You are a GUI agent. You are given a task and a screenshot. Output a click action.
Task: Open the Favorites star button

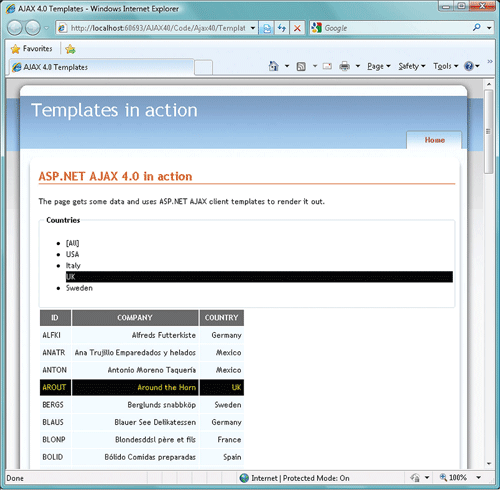point(32,49)
